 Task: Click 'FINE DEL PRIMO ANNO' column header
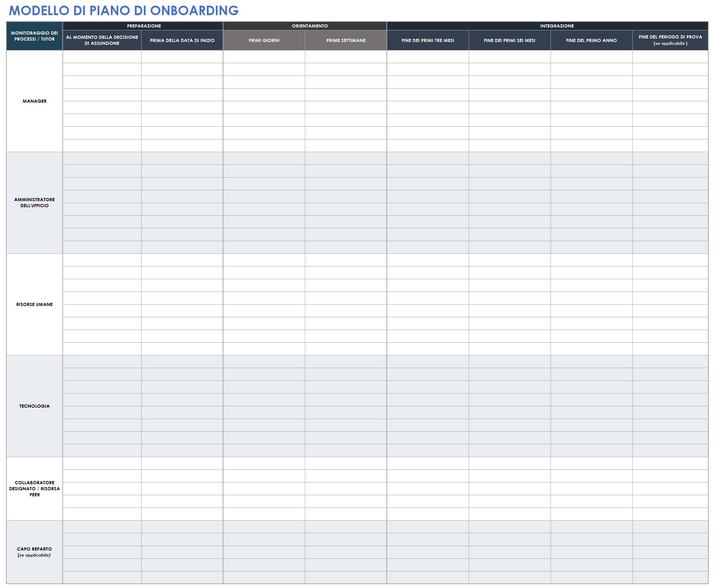(591, 40)
